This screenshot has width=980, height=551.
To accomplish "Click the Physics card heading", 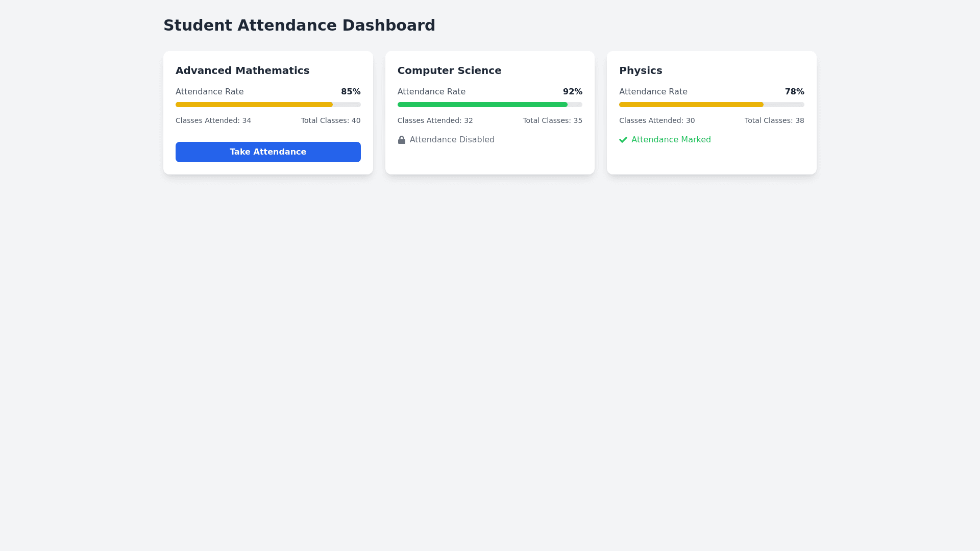I will [x=641, y=70].
